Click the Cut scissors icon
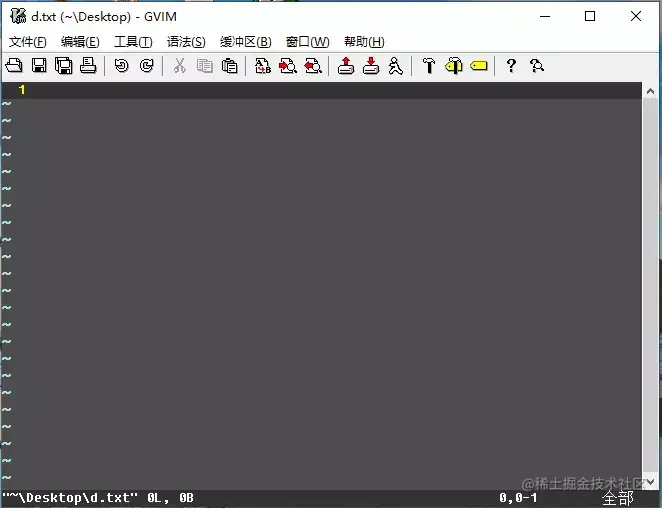Viewport: 662px width, 508px height. pyautogui.click(x=180, y=66)
